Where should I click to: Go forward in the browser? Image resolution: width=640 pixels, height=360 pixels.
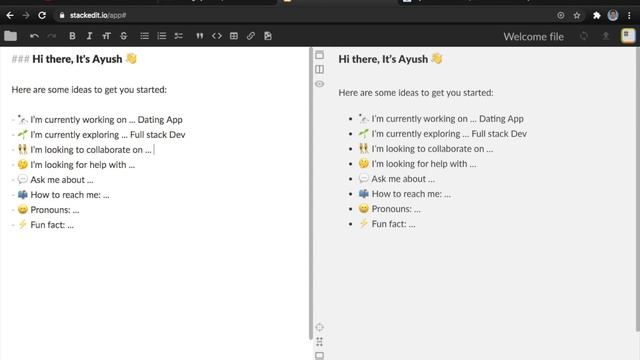pos(26,16)
